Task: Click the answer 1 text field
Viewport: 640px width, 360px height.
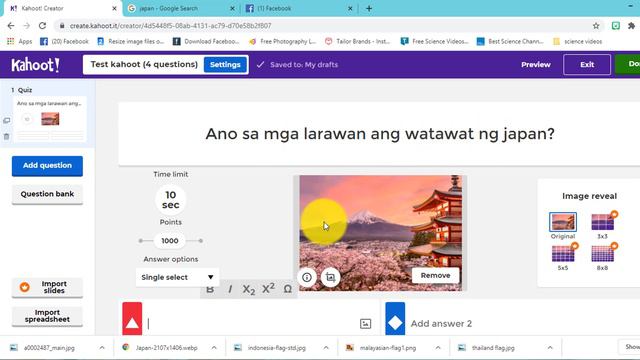Action: coord(251,324)
